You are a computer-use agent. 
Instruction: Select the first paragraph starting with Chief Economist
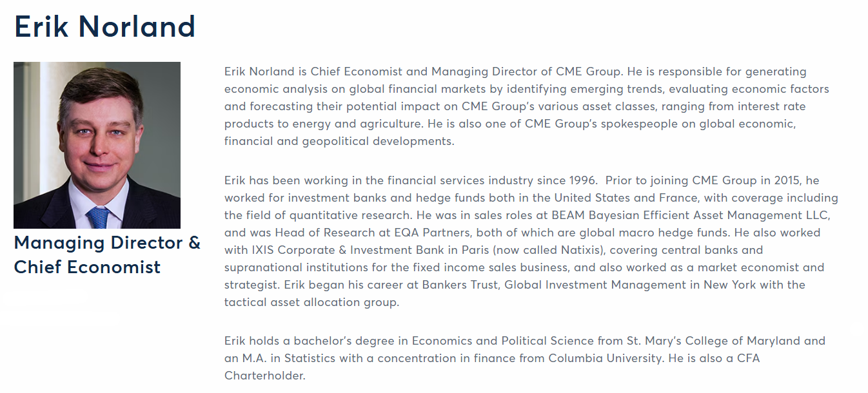527,106
